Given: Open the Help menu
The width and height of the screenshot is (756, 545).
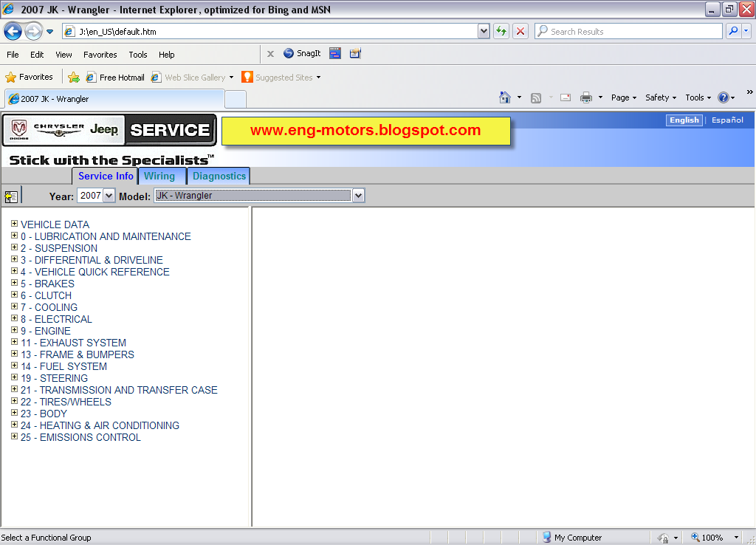Looking at the screenshot, I should (166, 55).
